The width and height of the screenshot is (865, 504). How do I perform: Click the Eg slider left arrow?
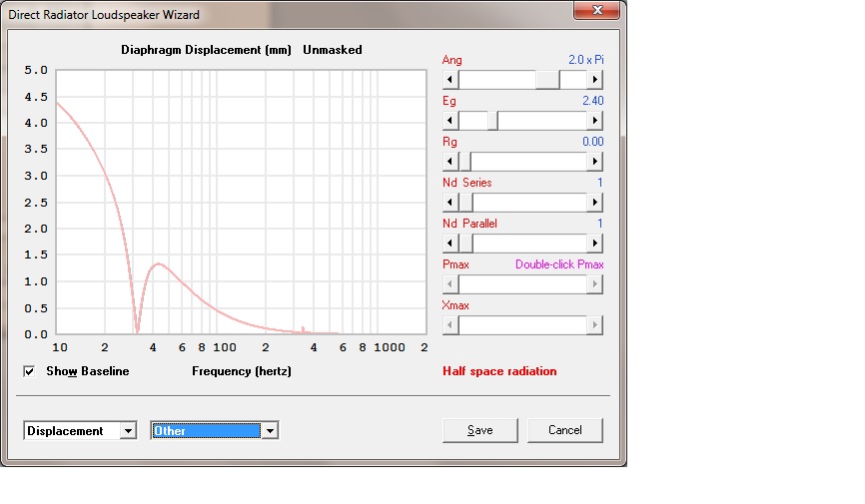pos(450,120)
